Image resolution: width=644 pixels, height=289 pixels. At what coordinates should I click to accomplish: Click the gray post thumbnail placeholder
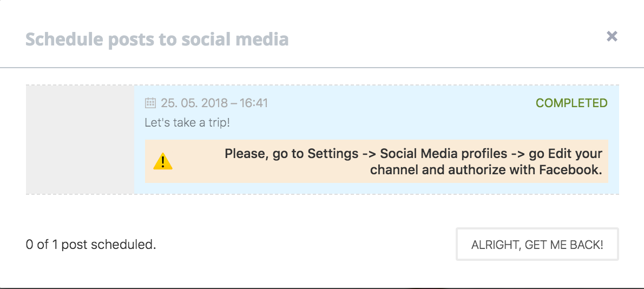click(x=80, y=139)
